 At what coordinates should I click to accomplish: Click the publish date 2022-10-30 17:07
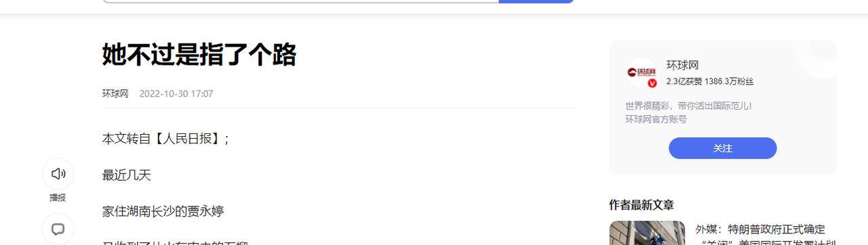[x=176, y=93]
